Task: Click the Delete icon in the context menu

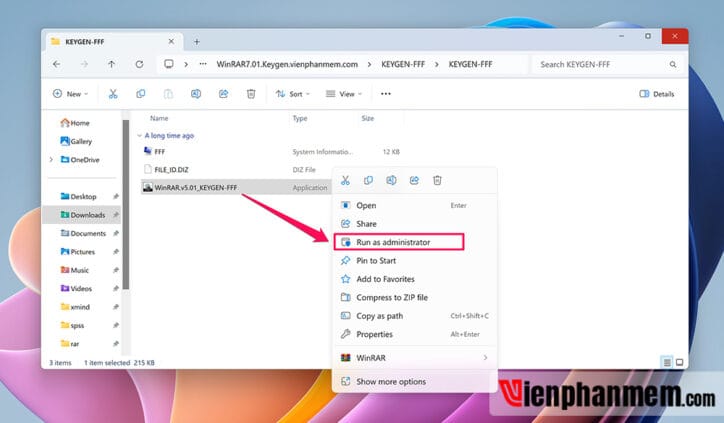Action: tap(437, 180)
